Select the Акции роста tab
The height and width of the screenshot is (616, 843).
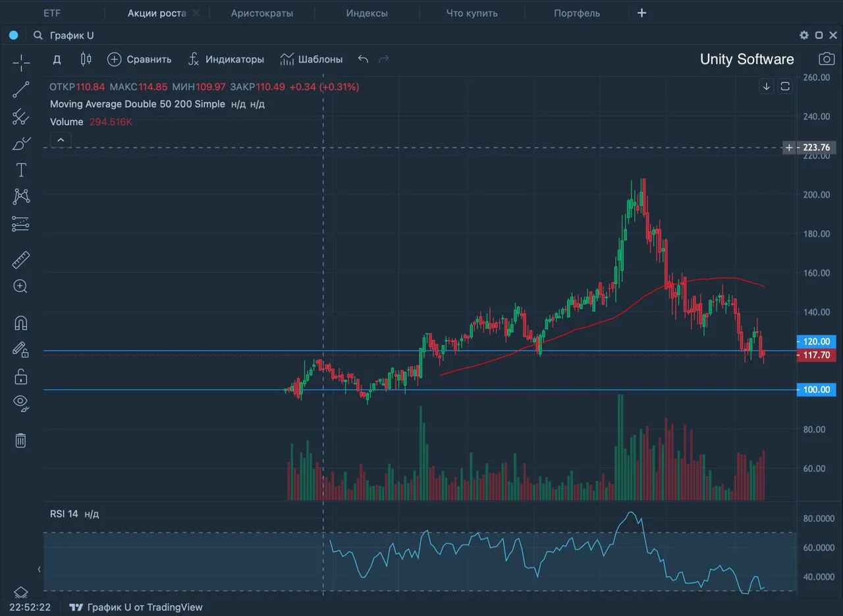pos(157,13)
